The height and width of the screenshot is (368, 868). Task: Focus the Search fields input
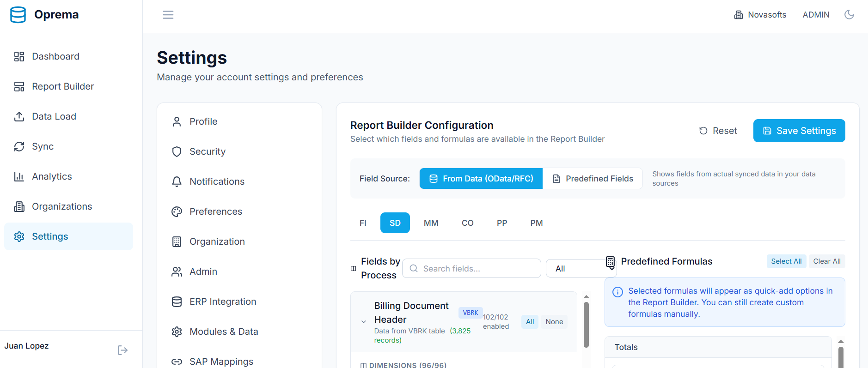point(471,268)
